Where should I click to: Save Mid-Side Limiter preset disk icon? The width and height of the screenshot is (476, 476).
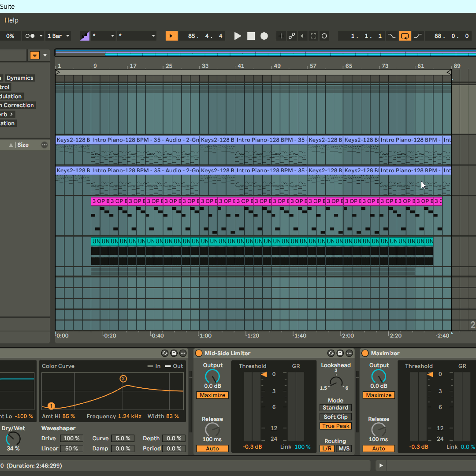[x=340, y=353]
